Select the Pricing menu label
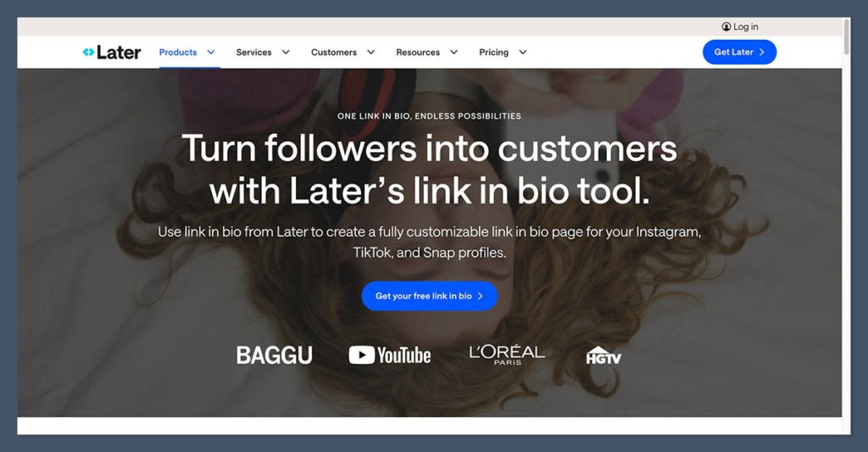 click(x=494, y=52)
